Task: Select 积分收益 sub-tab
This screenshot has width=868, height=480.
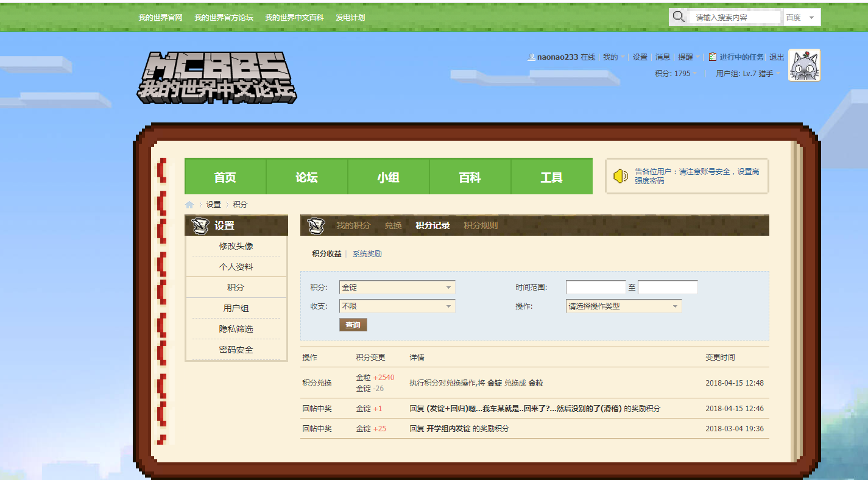Action: [x=326, y=254]
